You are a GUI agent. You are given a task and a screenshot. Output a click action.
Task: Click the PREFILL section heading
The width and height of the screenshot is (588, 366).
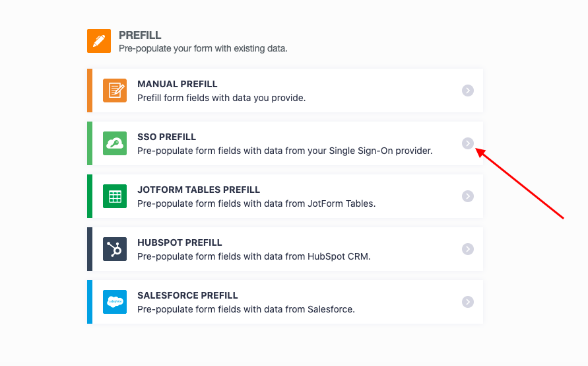click(140, 35)
